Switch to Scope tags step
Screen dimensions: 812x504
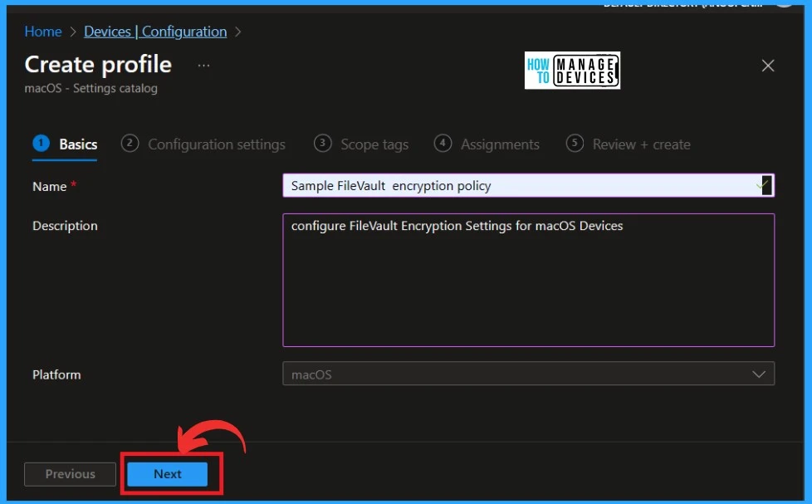coord(361,144)
